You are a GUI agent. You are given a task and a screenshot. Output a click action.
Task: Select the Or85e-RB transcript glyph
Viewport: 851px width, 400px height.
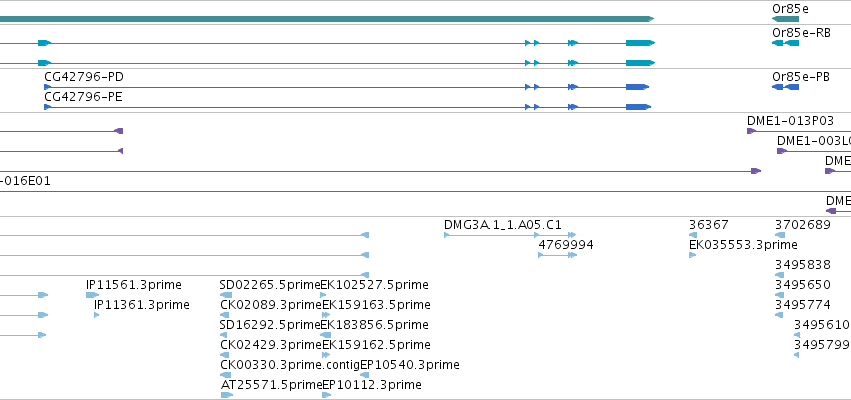tap(785, 43)
